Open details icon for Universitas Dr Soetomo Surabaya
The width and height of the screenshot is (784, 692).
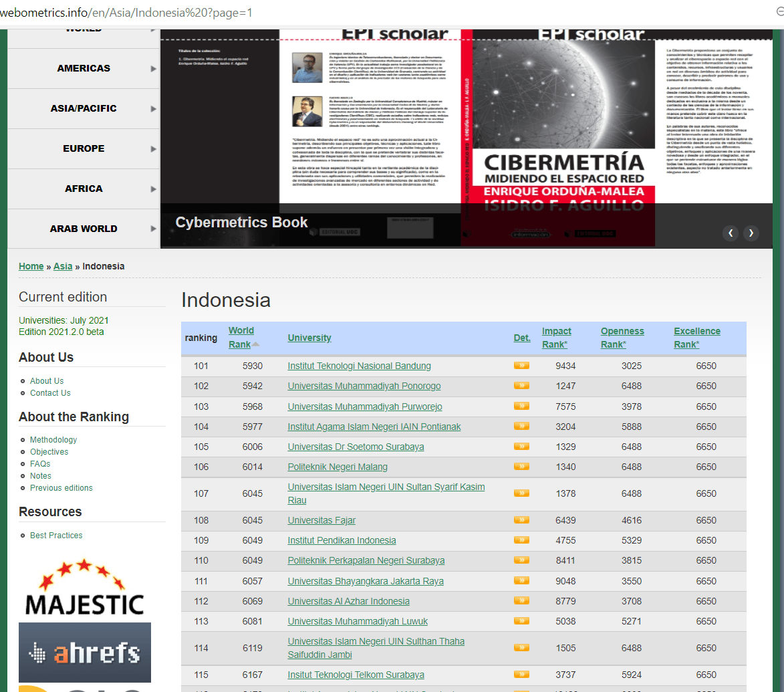point(521,446)
